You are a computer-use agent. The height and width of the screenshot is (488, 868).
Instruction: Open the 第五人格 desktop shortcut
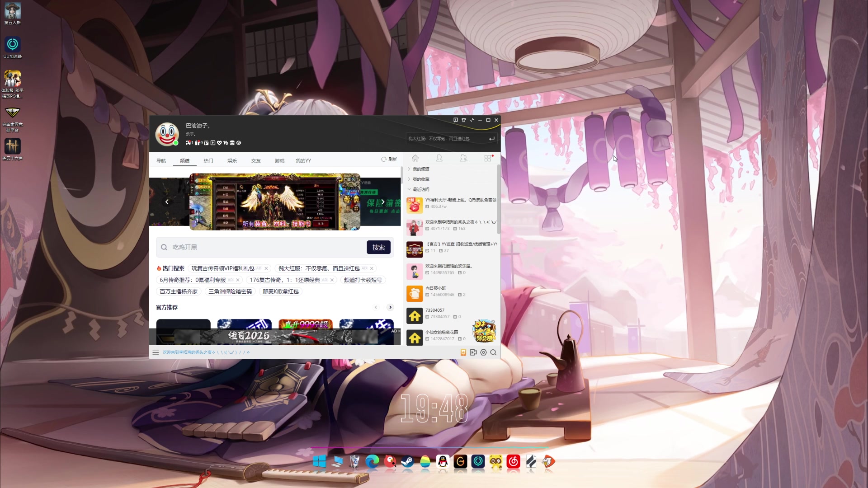13,14
